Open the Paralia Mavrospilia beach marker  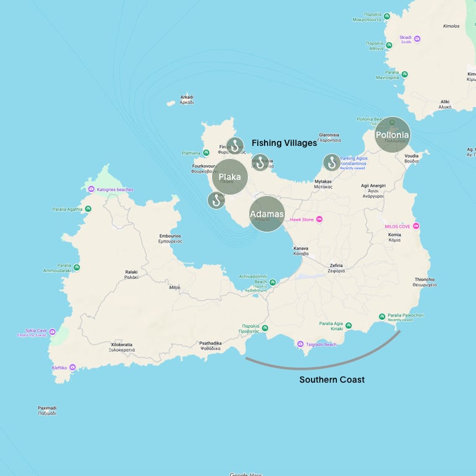click(404, 74)
